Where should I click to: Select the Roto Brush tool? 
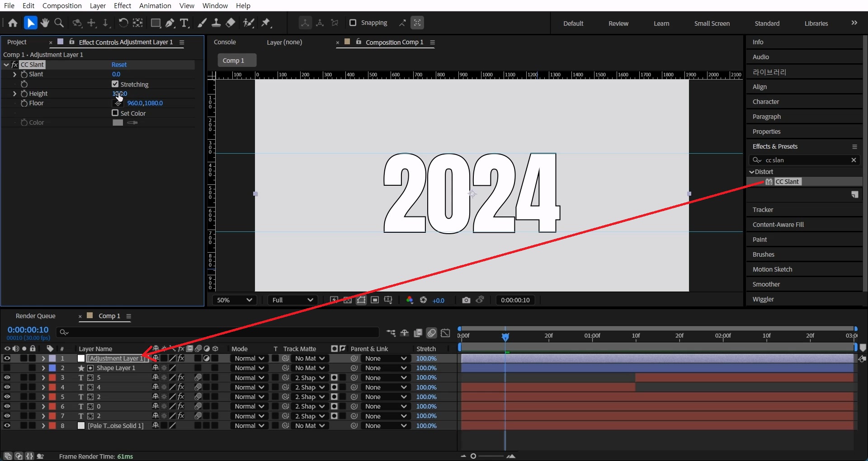pyautogui.click(x=248, y=23)
